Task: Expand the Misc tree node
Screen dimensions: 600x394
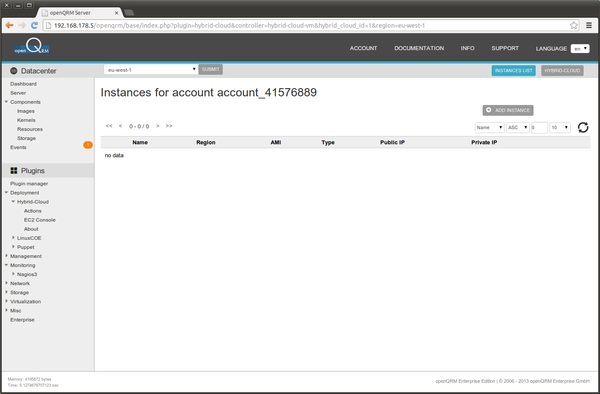Action: pos(6,310)
